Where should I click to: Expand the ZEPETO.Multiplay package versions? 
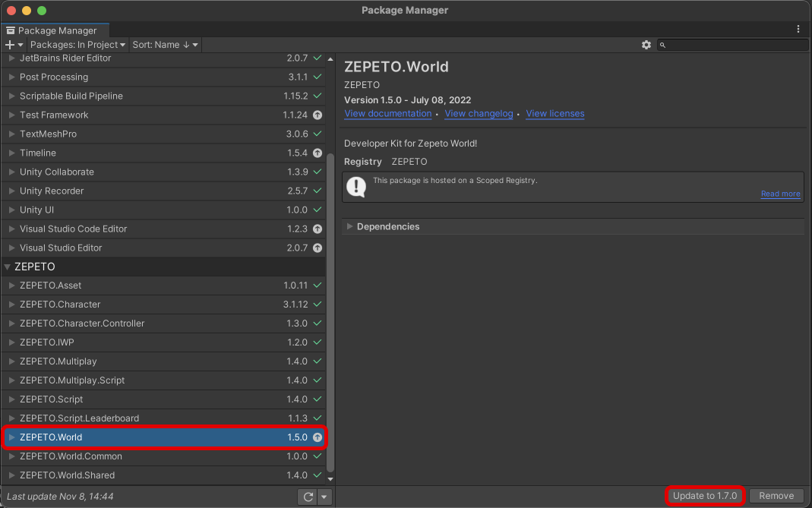(11, 361)
